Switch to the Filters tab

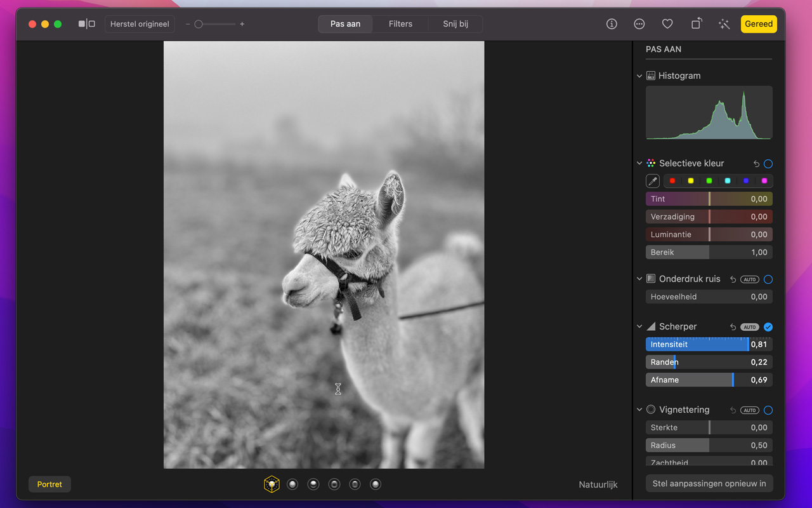coord(400,24)
